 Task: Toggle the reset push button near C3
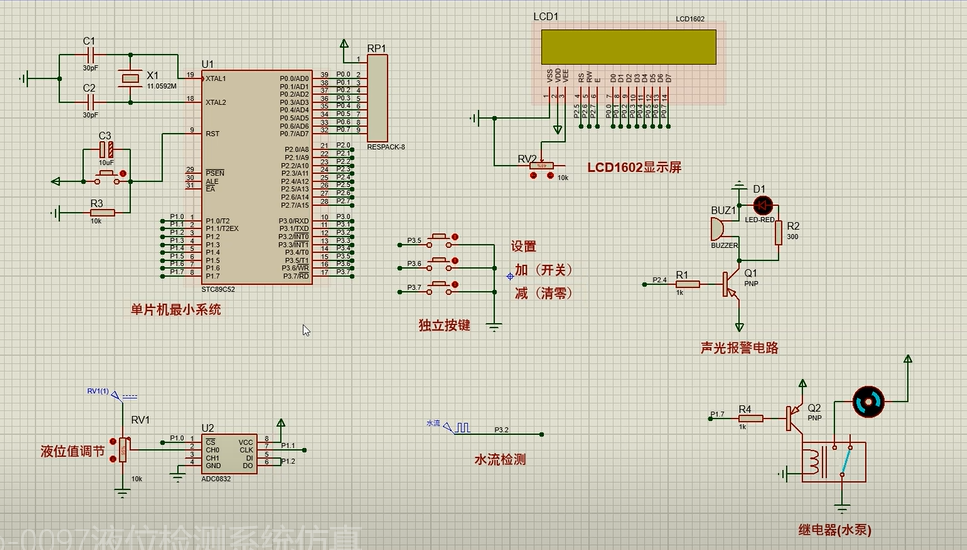(x=109, y=177)
